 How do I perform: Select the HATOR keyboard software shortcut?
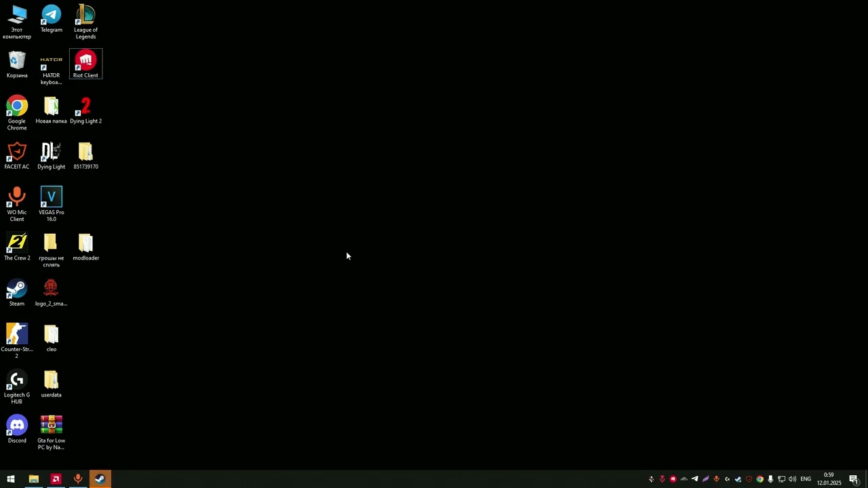tap(52, 68)
